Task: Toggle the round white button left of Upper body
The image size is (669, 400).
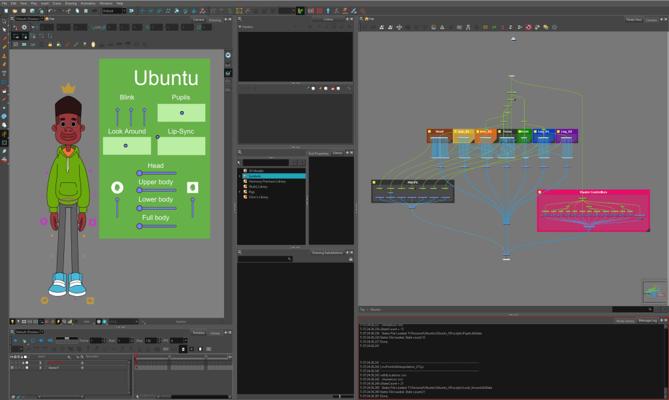Action: click(x=117, y=187)
